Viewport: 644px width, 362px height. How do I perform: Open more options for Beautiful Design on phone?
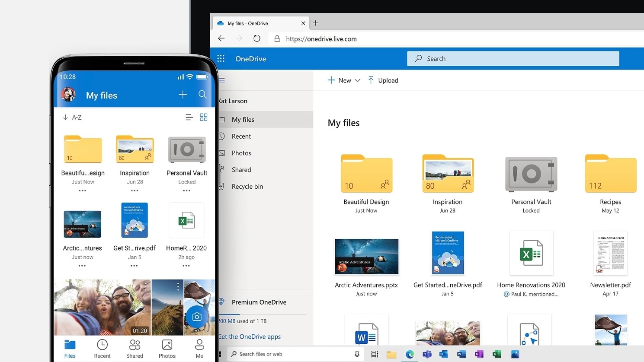tap(82, 191)
